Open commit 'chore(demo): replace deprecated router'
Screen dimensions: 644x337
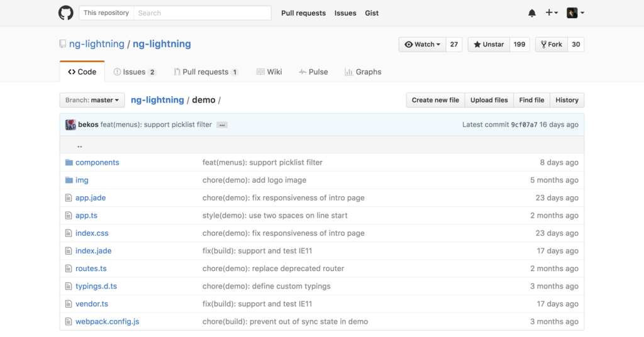click(x=273, y=268)
